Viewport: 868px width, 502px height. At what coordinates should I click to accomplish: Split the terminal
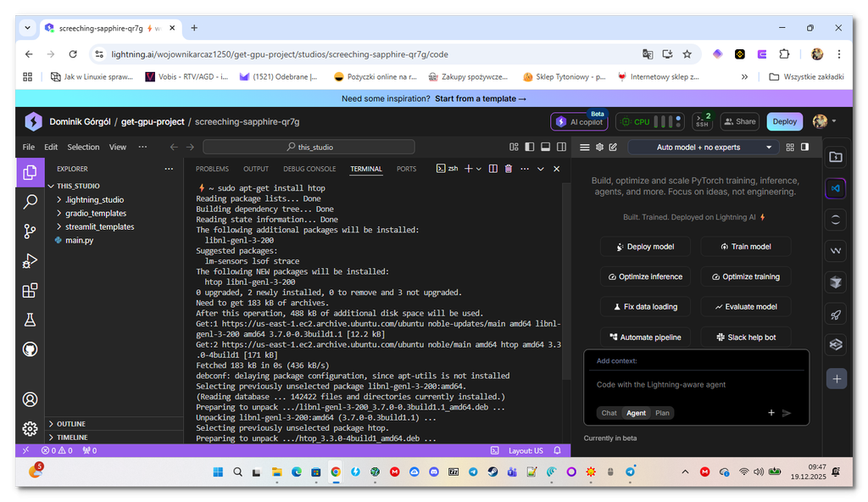pos(492,169)
